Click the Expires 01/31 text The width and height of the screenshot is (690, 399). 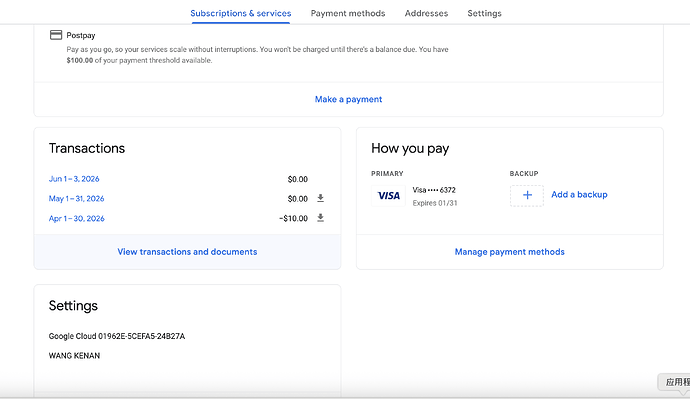[435, 203]
